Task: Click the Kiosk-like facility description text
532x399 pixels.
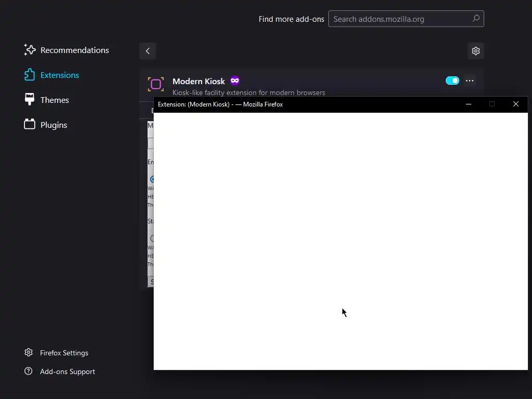Action: tap(249, 92)
